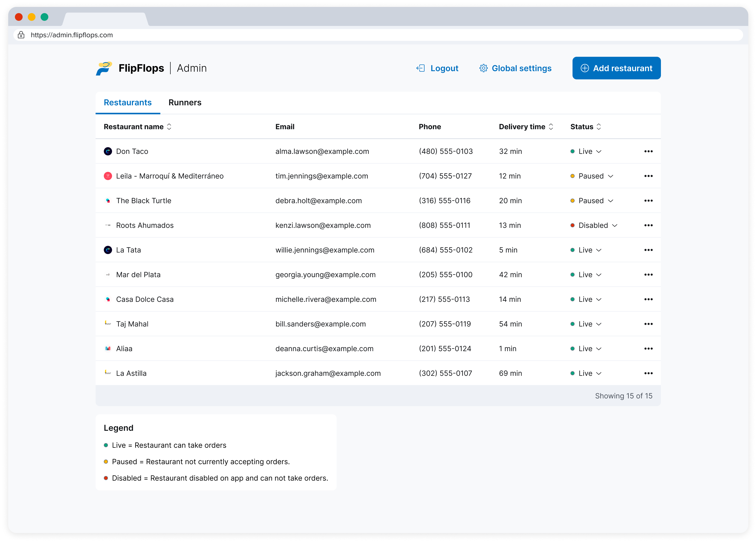Open three-dot menu for La Astilla

click(x=648, y=373)
